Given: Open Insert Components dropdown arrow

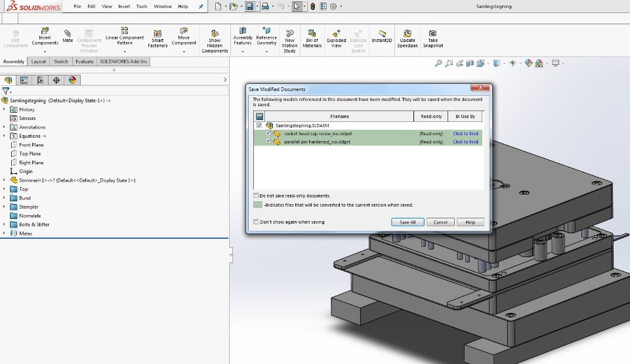Looking at the screenshot, I should pyautogui.click(x=45, y=51).
